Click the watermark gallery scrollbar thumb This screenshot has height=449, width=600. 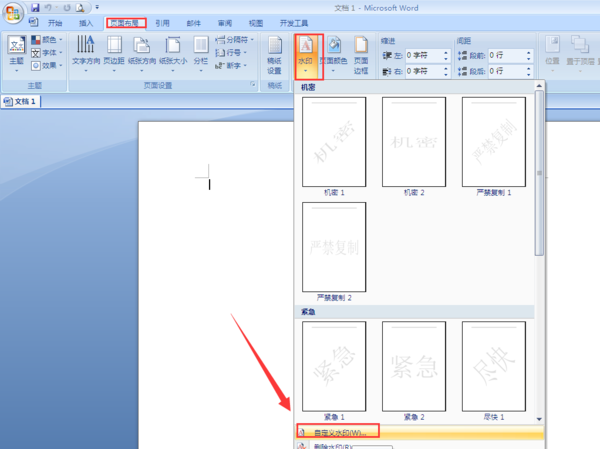coord(539,173)
